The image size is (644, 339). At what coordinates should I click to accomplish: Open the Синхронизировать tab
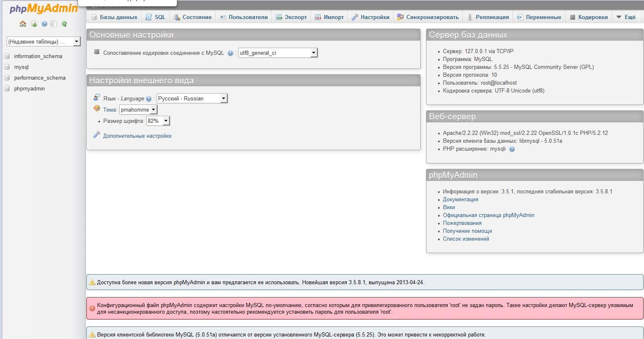coord(428,17)
